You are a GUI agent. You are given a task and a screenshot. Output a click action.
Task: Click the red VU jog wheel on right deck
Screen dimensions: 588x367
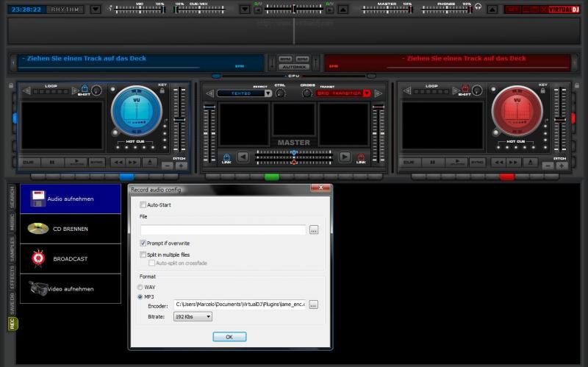517,111
